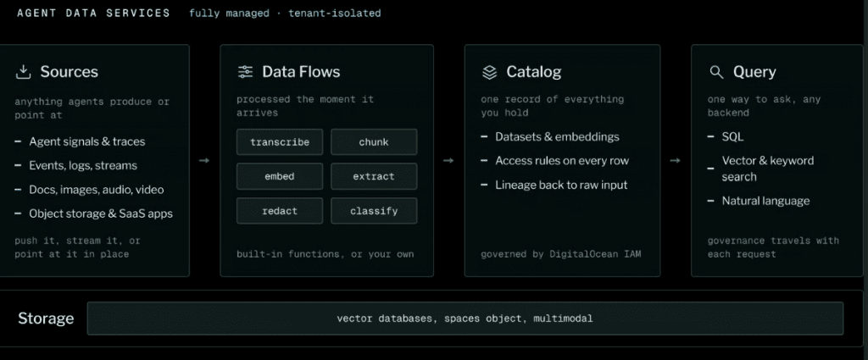The height and width of the screenshot is (360, 868).
Task: Click the vector databases storage bar
Action: pos(465,318)
